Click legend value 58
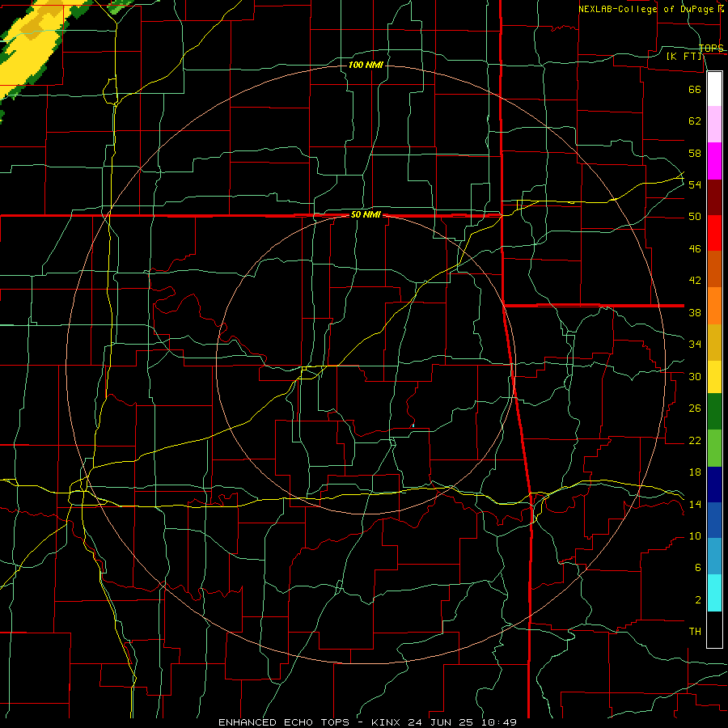The image size is (728, 728). 695,153
